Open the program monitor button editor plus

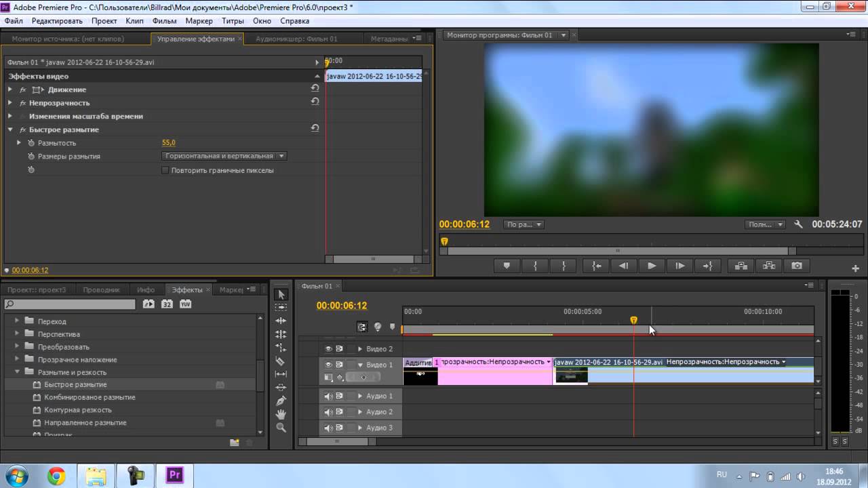[856, 268]
